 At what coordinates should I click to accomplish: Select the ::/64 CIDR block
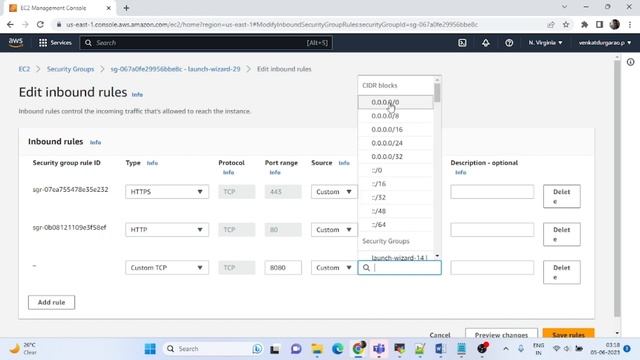coord(396,224)
